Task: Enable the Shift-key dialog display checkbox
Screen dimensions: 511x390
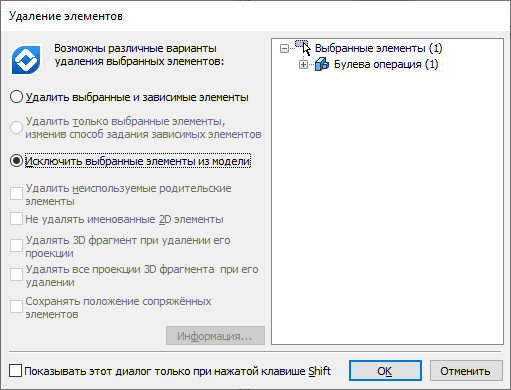Action: pyautogui.click(x=15, y=371)
